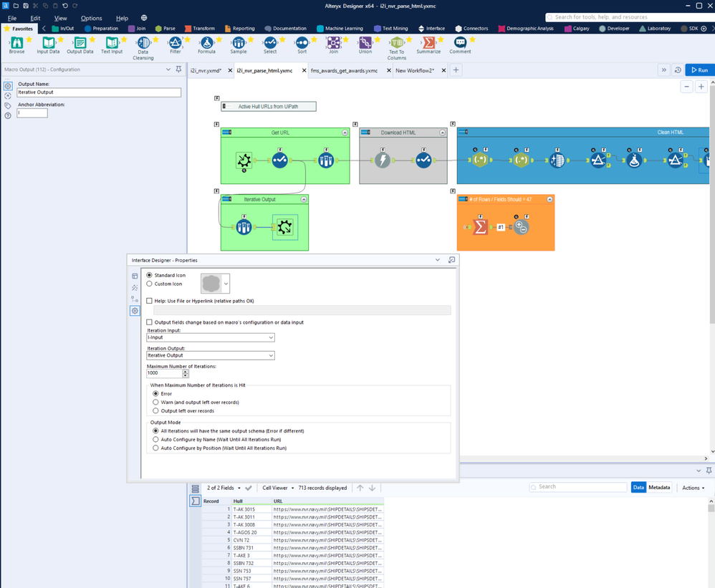Select the Summarize tool
Viewport: 715px width, 588px height.
[x=428, y=44]
